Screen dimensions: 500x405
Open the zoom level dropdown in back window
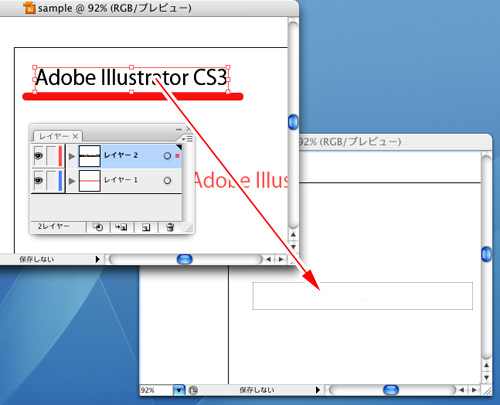point(179,390)
